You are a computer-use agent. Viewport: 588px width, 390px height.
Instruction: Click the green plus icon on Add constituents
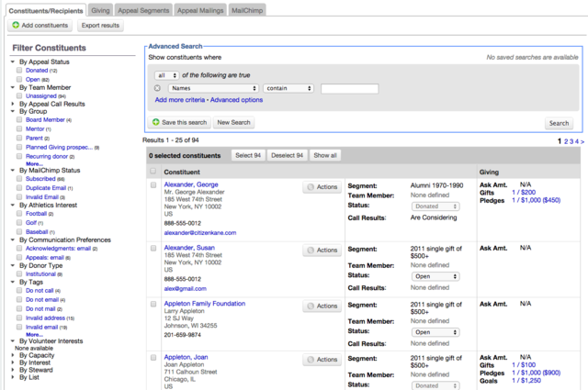(x=16, y=25)
